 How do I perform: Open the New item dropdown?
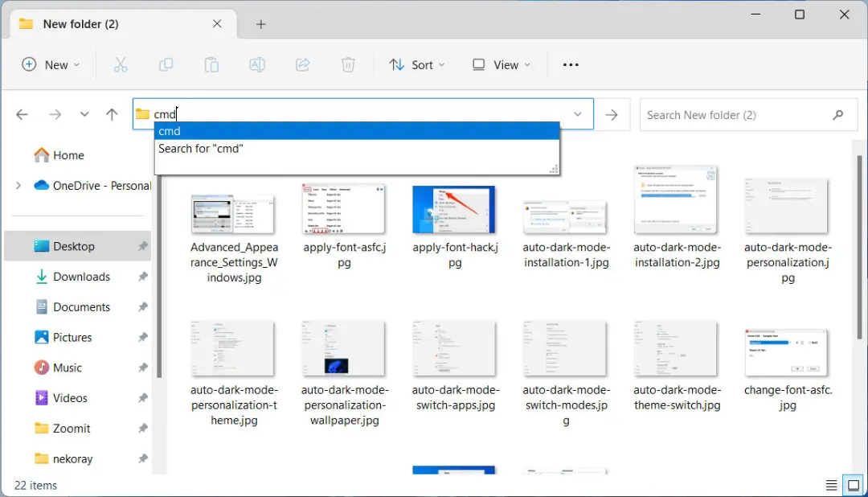point(51,65)
